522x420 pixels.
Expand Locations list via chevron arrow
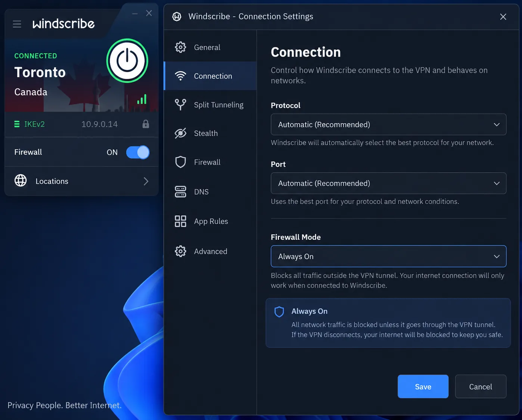[x=146, y=181]
